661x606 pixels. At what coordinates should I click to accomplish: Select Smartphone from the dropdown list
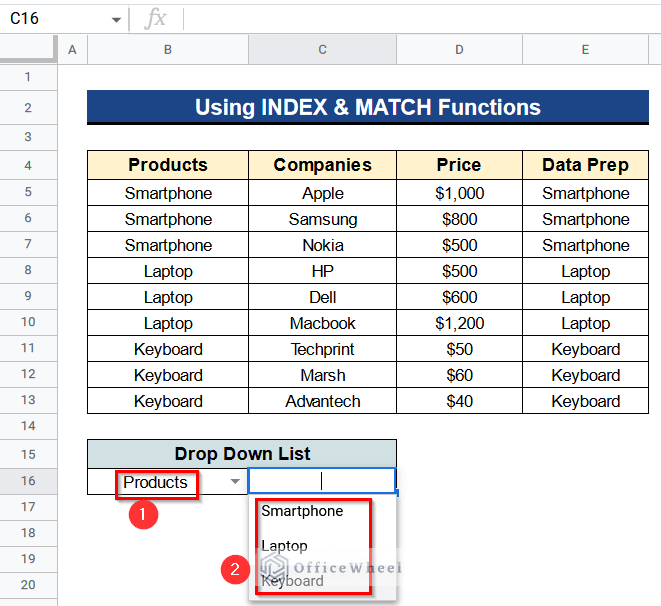(x=302, y=511)
